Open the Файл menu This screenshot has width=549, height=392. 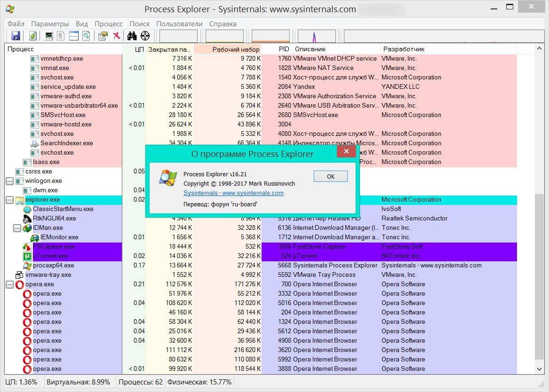coord(16,24)
